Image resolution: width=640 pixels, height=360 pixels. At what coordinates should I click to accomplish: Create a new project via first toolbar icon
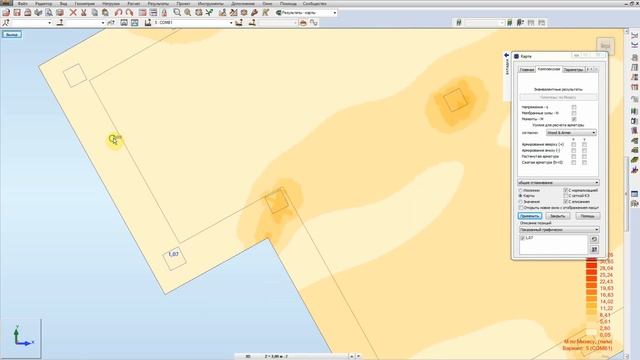(x=6, y=13)
